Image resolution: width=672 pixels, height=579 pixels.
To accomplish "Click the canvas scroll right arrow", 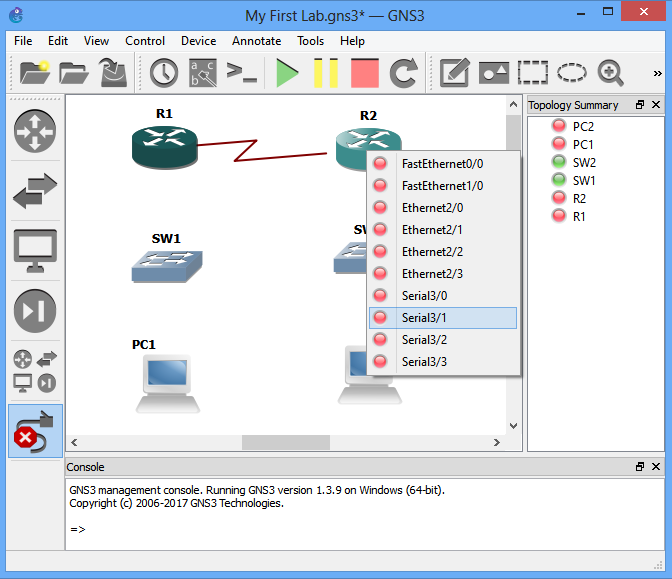I will pyautogui.click(x=497, y=442).
